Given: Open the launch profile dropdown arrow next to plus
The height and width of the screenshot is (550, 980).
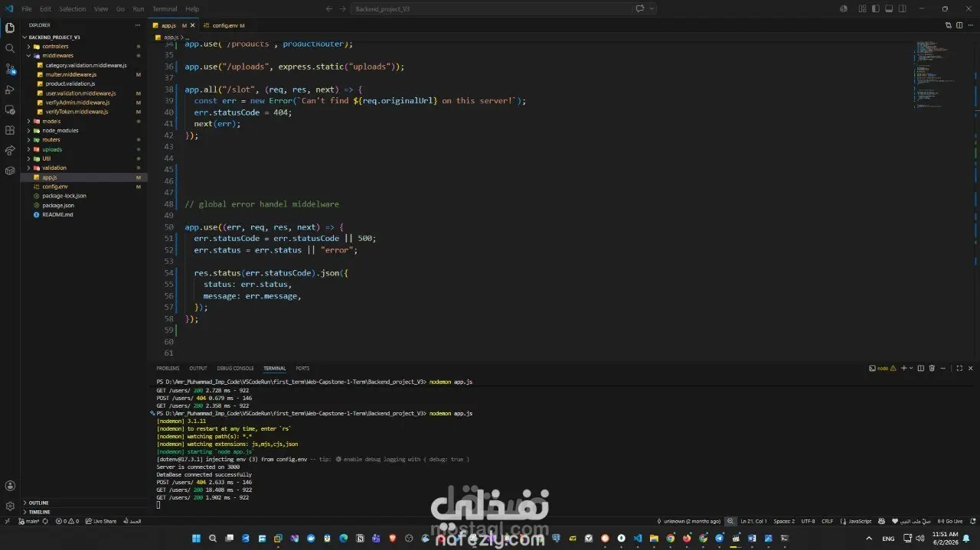Looking at the screenshot, I should (x=910, y=368).
